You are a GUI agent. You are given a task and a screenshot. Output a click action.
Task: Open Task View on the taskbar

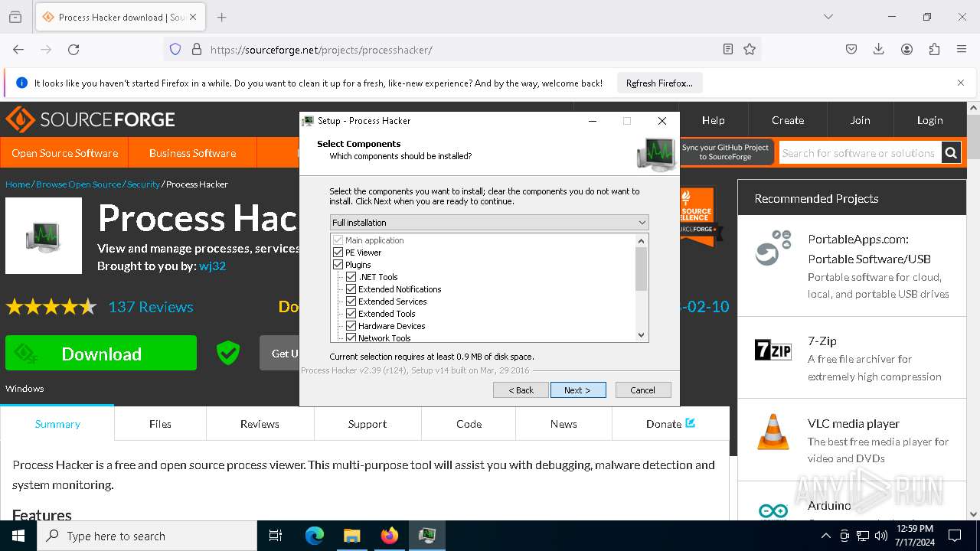[276, 536]
